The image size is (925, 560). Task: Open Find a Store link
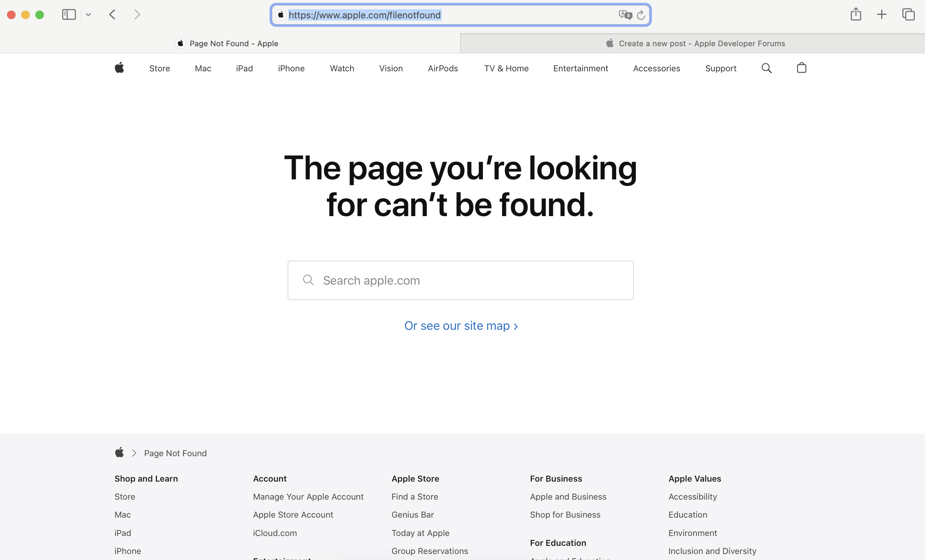pyautogui.click(x=415, y=496)
